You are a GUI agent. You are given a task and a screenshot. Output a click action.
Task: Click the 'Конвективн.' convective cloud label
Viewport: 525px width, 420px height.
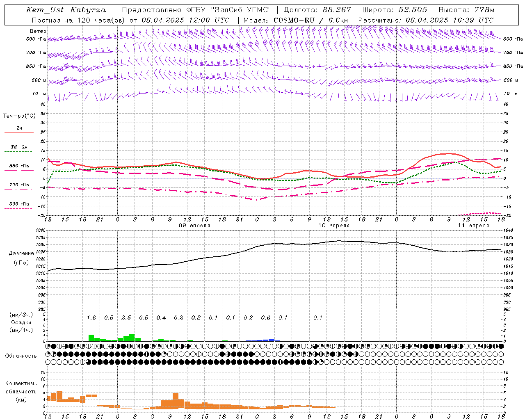click(x=21, y=383)
